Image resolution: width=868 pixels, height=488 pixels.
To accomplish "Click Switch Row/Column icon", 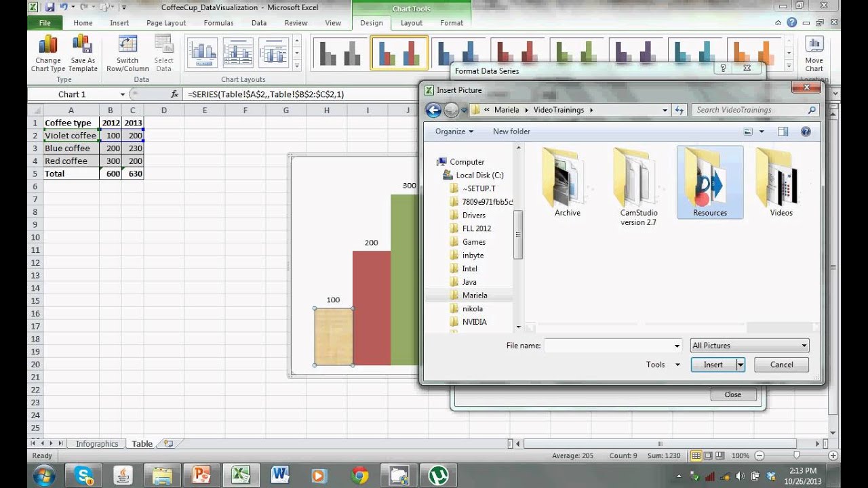I will (x=127, y=44).
